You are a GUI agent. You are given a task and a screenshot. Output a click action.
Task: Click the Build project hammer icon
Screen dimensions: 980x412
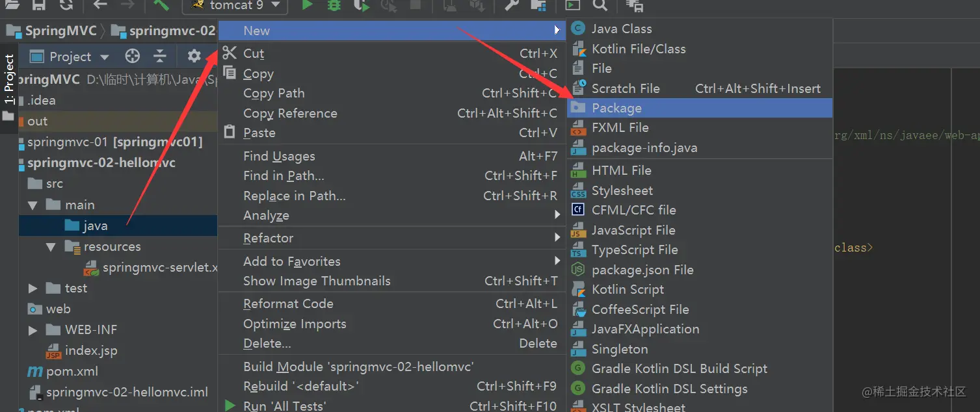[161, 5]
